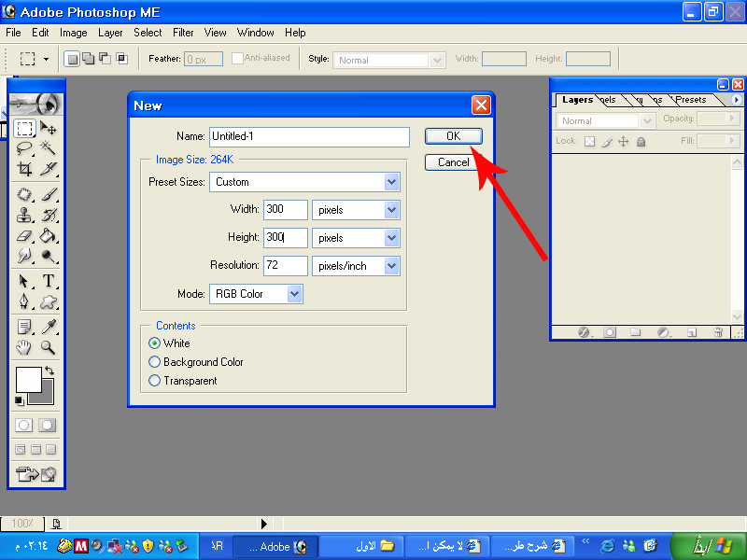747x560 pixels.
Task: Open the Mode dropdown showing RGB Color
Action: [294, 294]
